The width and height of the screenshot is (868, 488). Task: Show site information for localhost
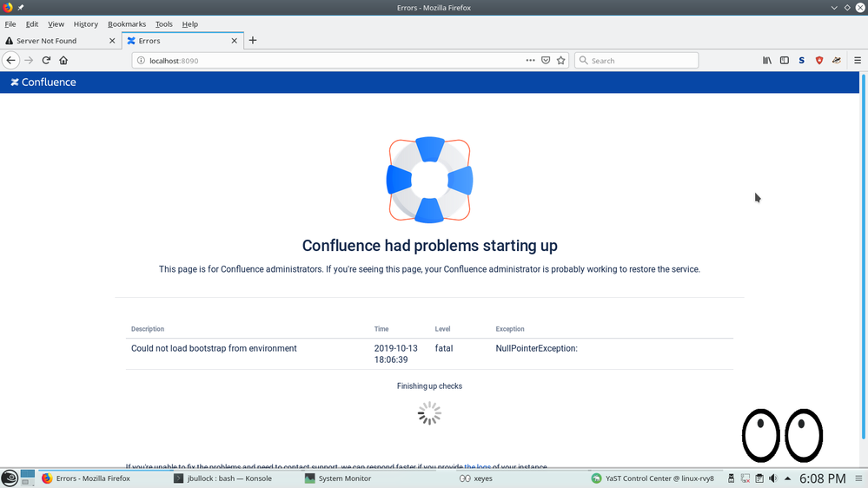[141, 60]
